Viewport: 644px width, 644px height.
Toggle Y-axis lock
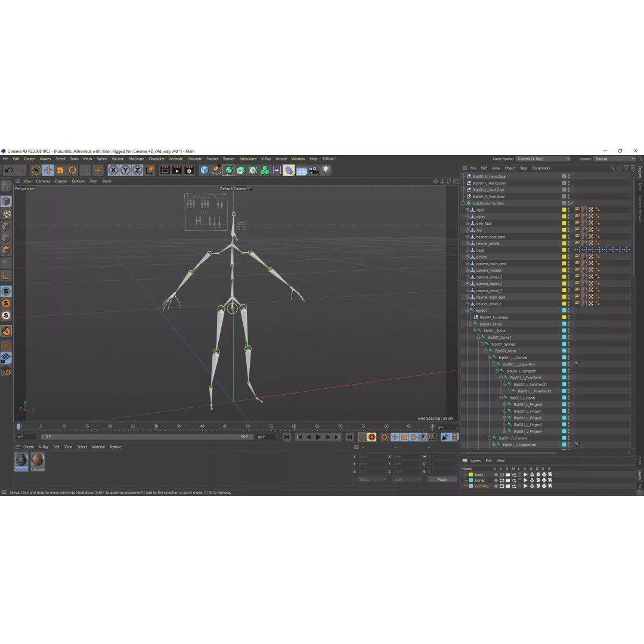pos(125,170)
